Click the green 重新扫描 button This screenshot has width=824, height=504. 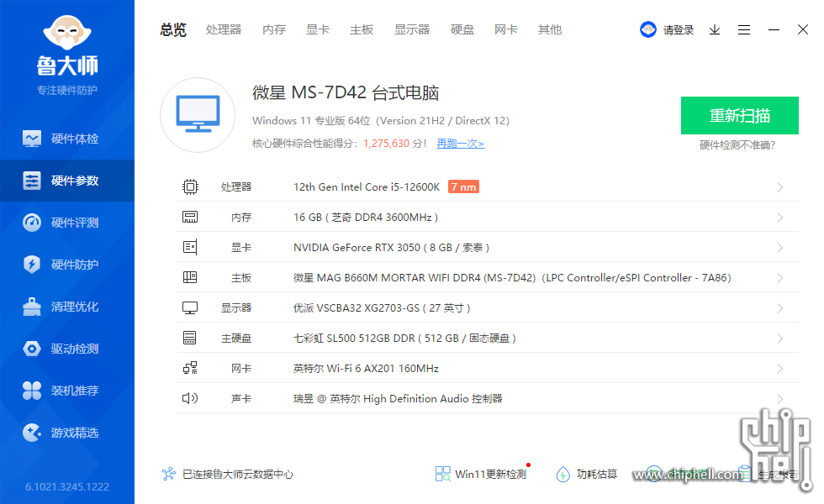click(x=740, y=116)
